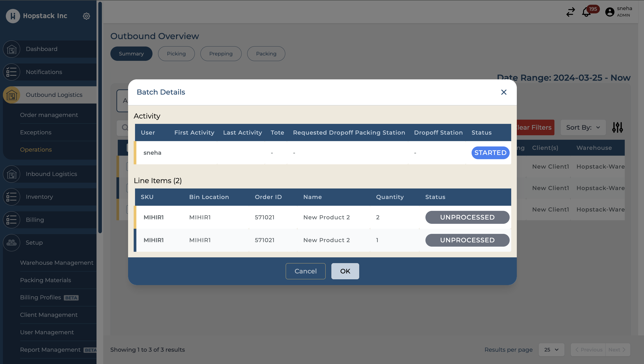Viewport: 644px width, 364px height.
Task: Click the Setup sidebar icon
Action: click(11, 243)
